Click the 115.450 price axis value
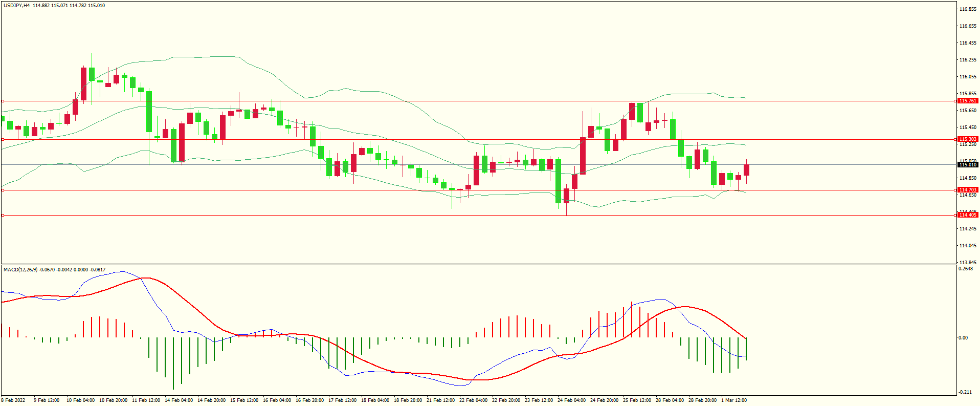Screen dimensions: 980x406 [968, 127]
